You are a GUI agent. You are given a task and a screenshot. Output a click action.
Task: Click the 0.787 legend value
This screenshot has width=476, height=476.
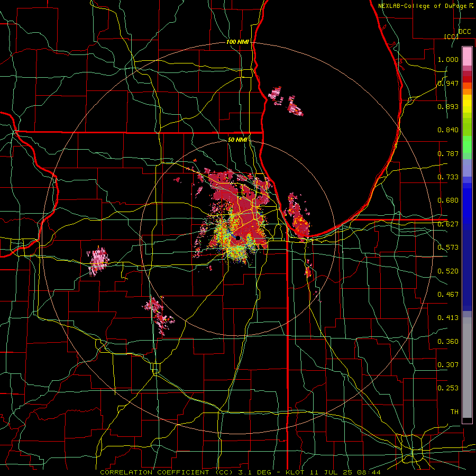coord(448,153)
